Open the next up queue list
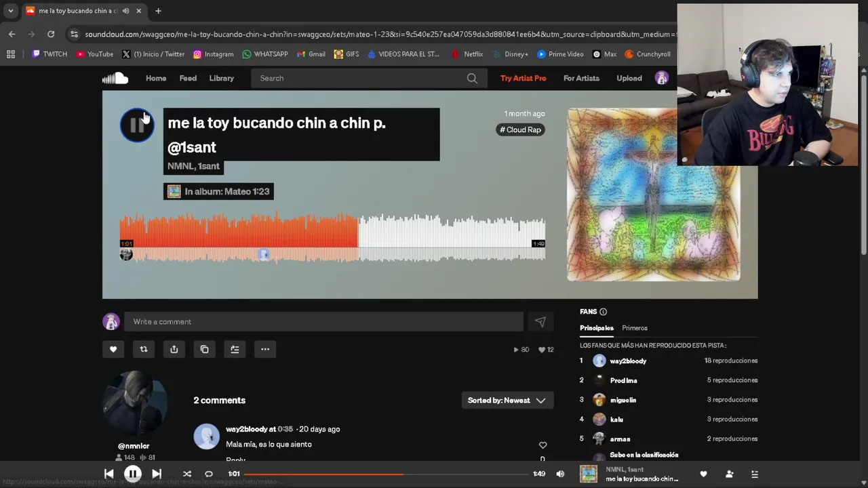This screenshot has height=488, width=868. tap(754, 474)
